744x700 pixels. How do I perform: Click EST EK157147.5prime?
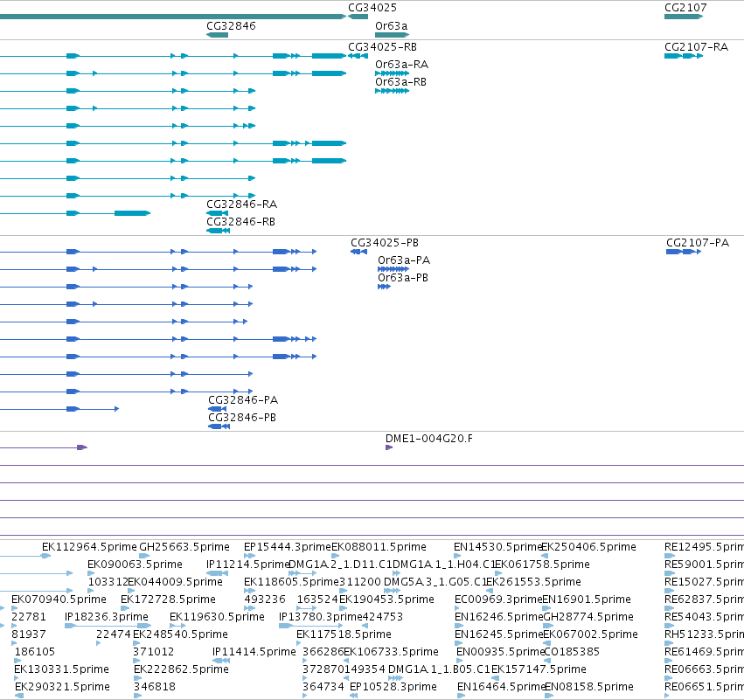539,670
